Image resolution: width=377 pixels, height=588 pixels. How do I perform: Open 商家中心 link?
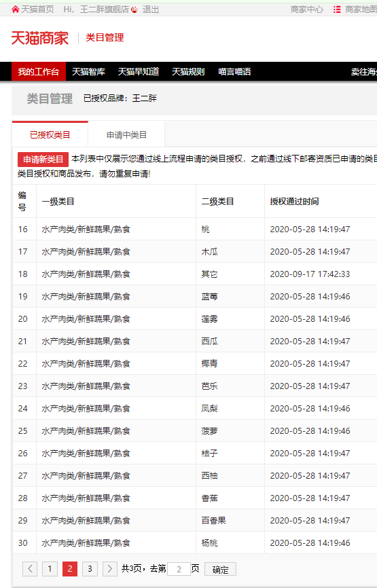[x=307, y=10]
